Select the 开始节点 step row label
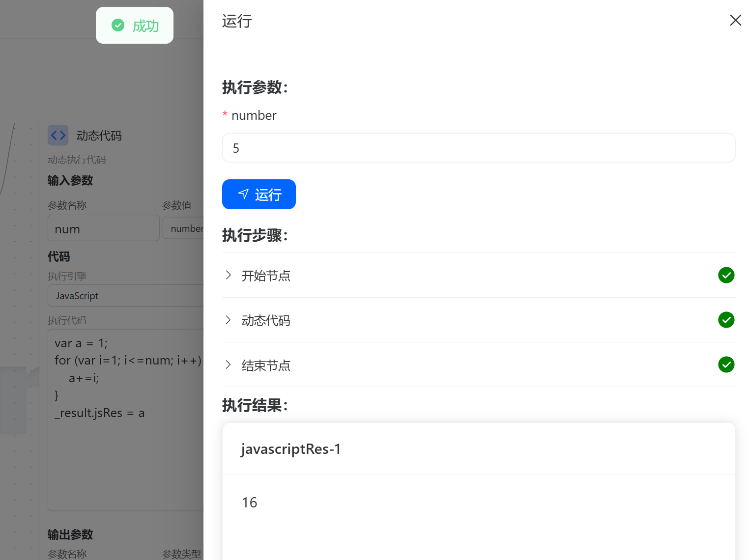This screenshot has height=560, width=749. click(x=266, y=276)
